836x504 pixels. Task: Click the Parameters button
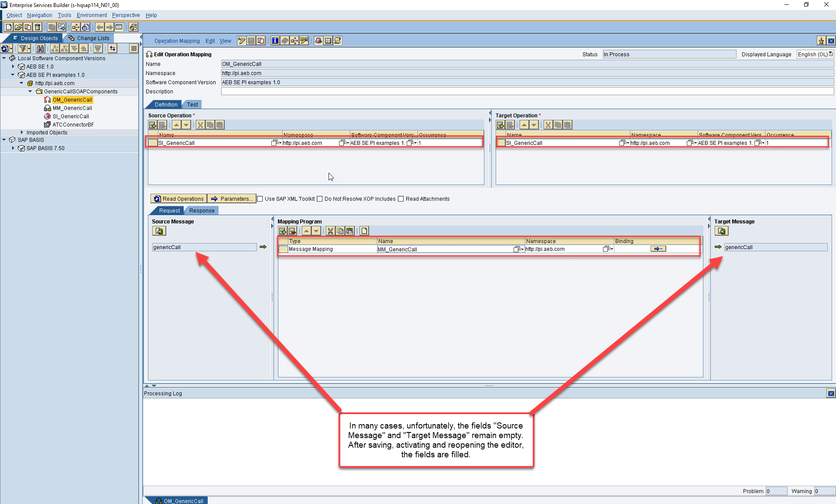click(232, 199)
